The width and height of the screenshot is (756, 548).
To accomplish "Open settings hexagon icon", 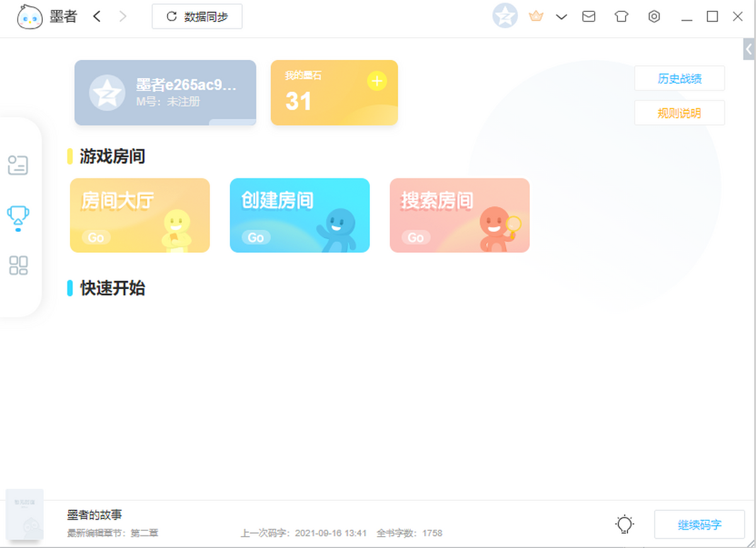I will pos(654,17).
